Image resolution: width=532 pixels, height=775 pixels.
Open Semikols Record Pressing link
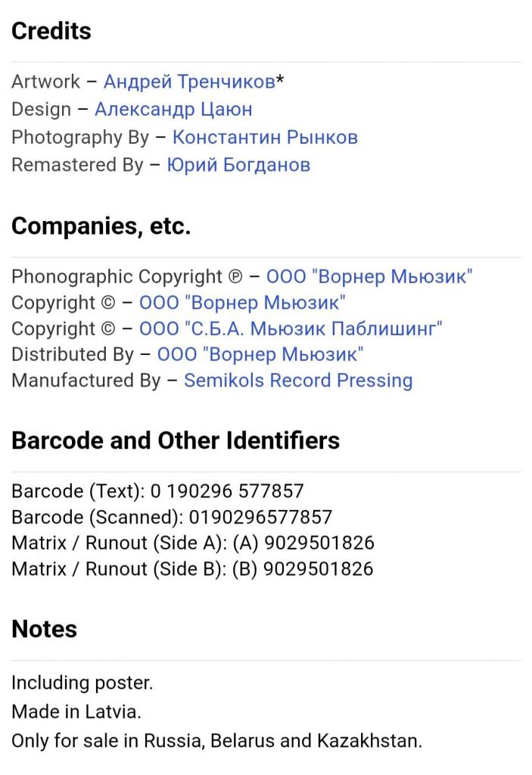[x=298, y=381]
